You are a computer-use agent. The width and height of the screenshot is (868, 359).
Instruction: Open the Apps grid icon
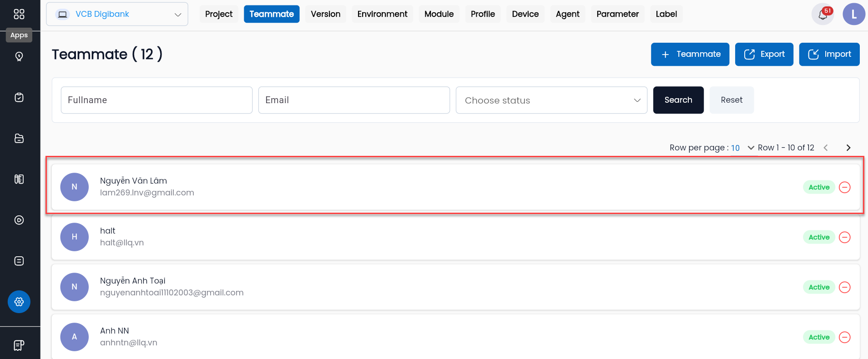(19, 14)
